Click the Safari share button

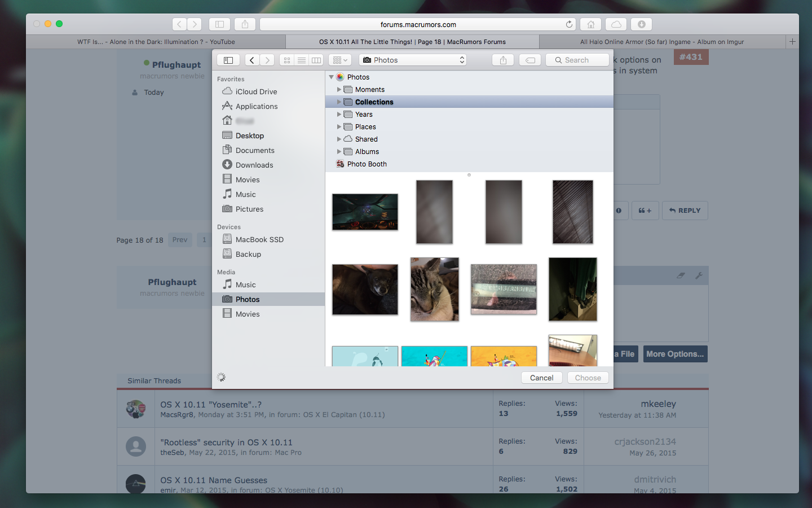pyautogui.click(x=245, y=24)
